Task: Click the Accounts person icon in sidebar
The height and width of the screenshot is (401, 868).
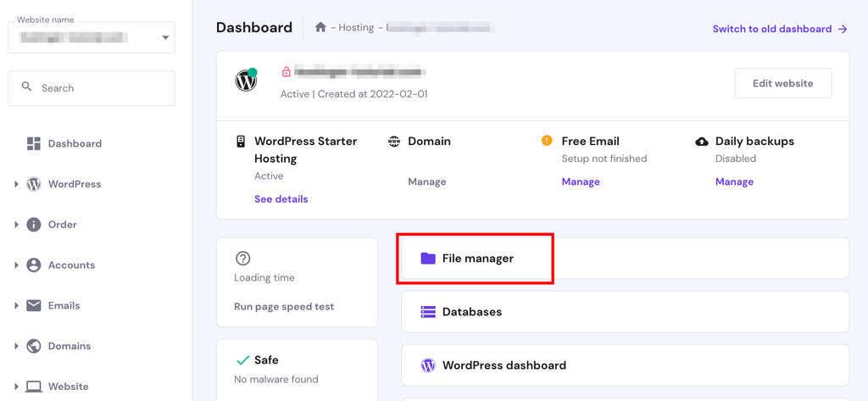Action: tap(34, 265)
